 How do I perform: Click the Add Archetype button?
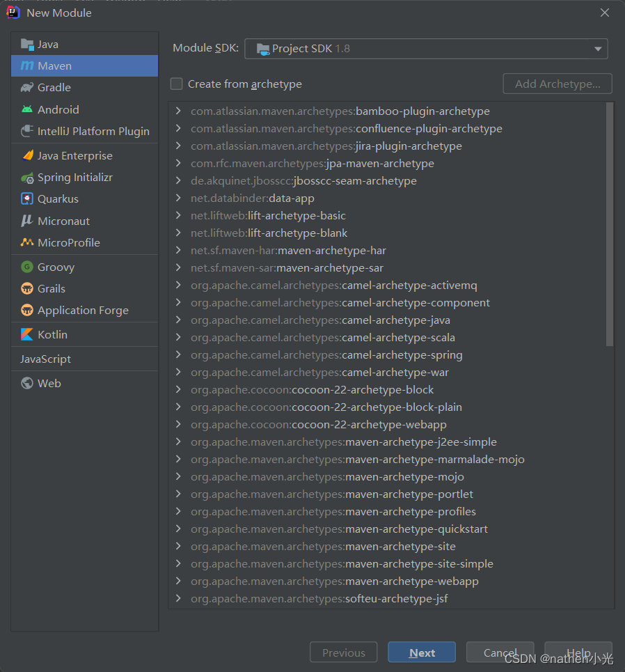click(x=557, y=84)
